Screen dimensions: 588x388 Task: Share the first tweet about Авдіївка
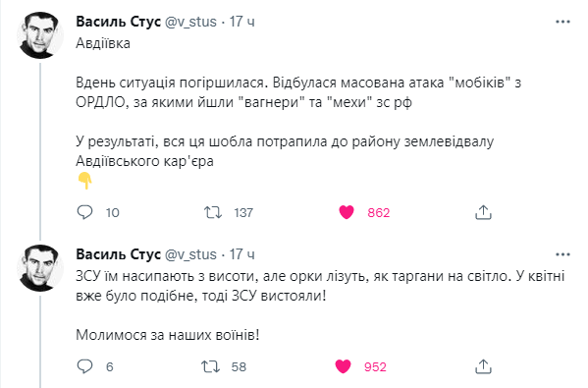(483, 212)
